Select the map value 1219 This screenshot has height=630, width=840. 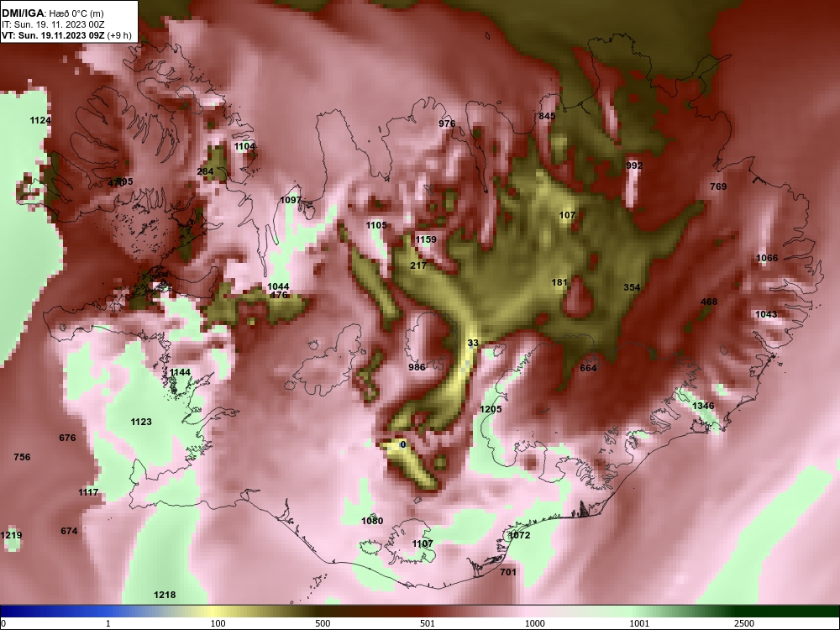tap(11, 535)
